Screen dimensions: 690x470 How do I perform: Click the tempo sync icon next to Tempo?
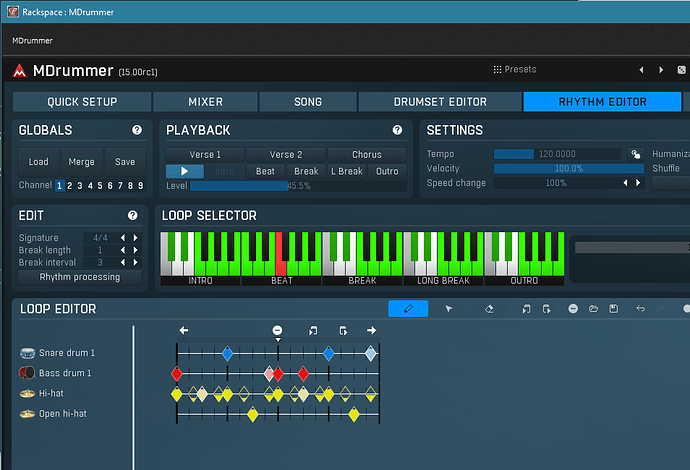tap(635, 154)
